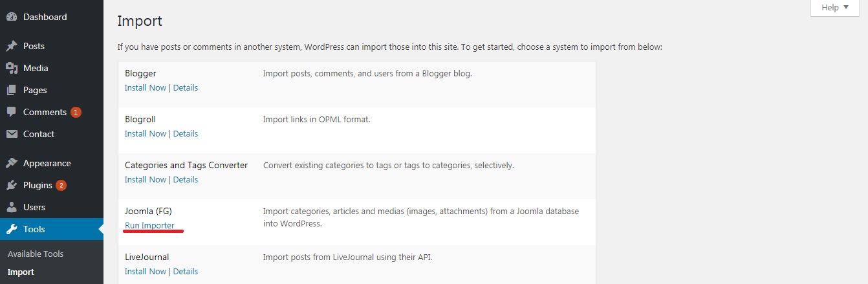Viewport: 868px width, 284px height.
Task: Click the Plugins update count badge
Action: point(61,185)
